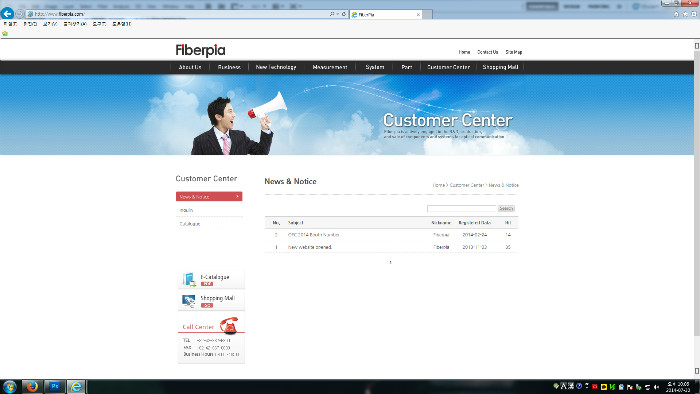Click the refresh icon in the address bar
Image resolution: width=700 pixels, height=394 pixels.
(x=344, y=14)
